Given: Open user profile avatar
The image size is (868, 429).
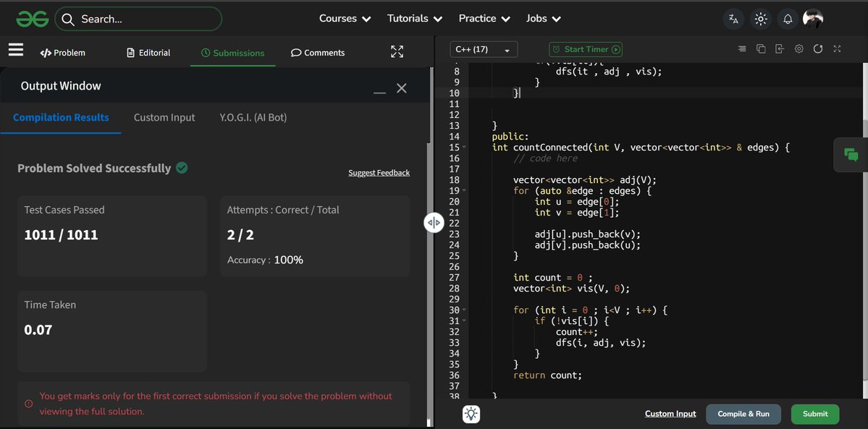Looking at the screenshot, I should (x=813, y=19).
